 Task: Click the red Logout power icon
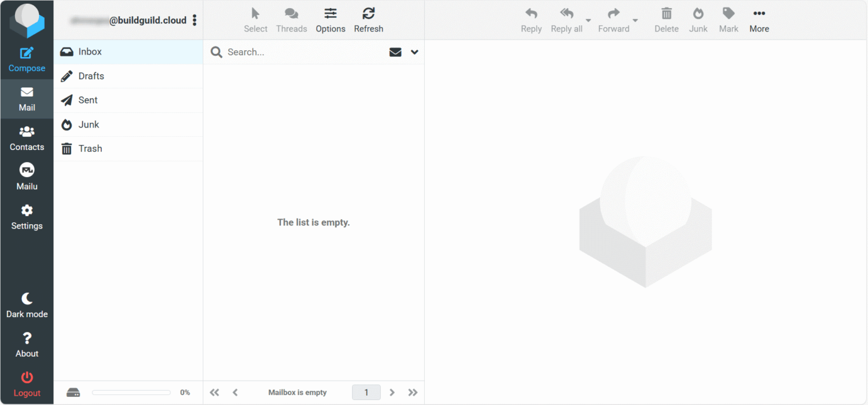click(27, 378)
